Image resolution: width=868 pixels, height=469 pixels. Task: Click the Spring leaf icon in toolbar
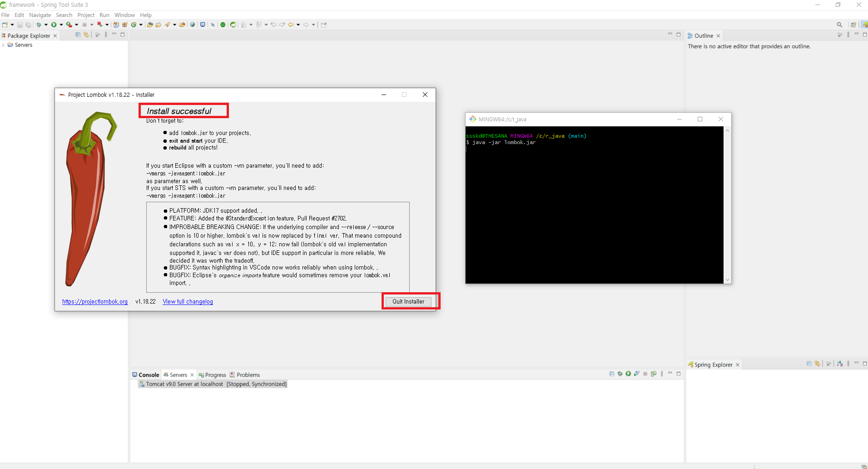click(233, 25)
